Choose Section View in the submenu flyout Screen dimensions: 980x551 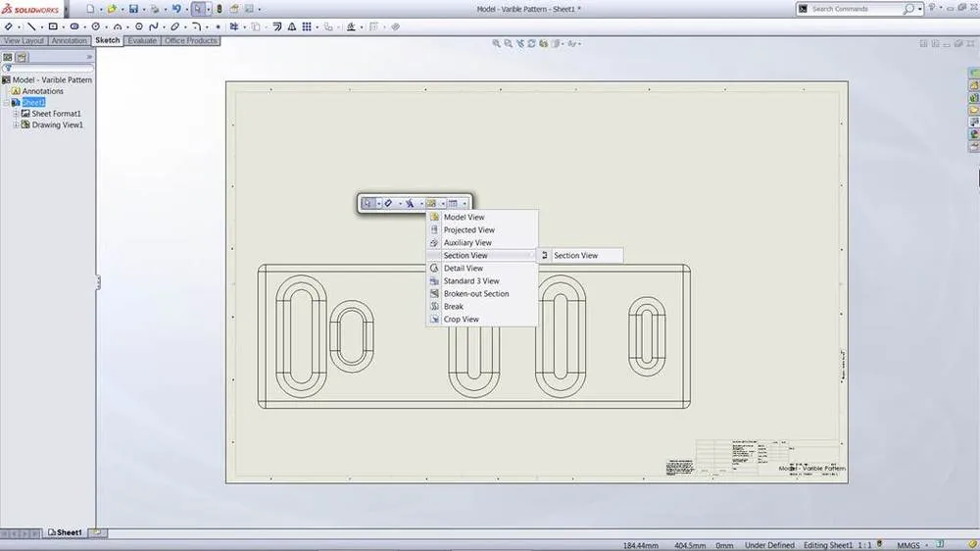point(580,255)
